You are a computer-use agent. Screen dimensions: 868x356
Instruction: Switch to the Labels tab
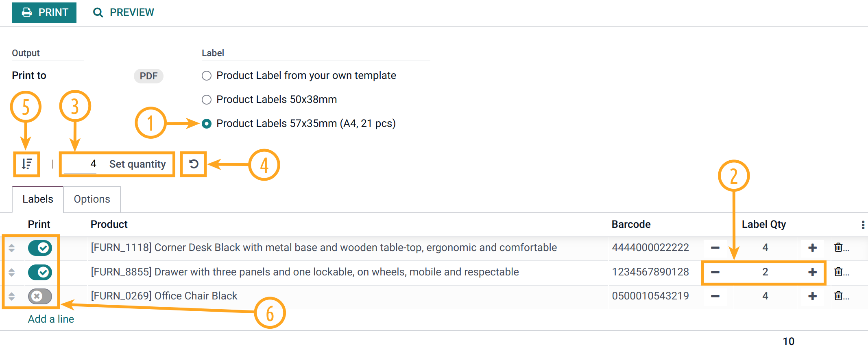pyautogui.click(x=37, y=199)
